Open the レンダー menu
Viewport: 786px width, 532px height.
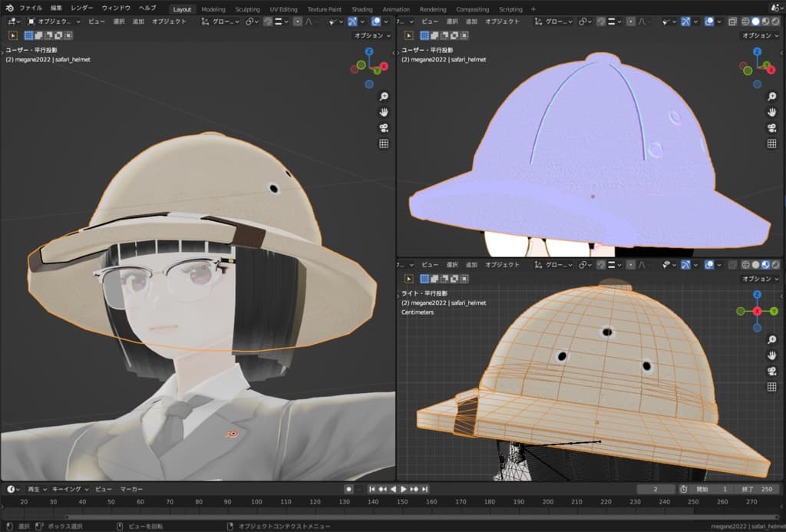pyautogui.click(x=81, y=8)
